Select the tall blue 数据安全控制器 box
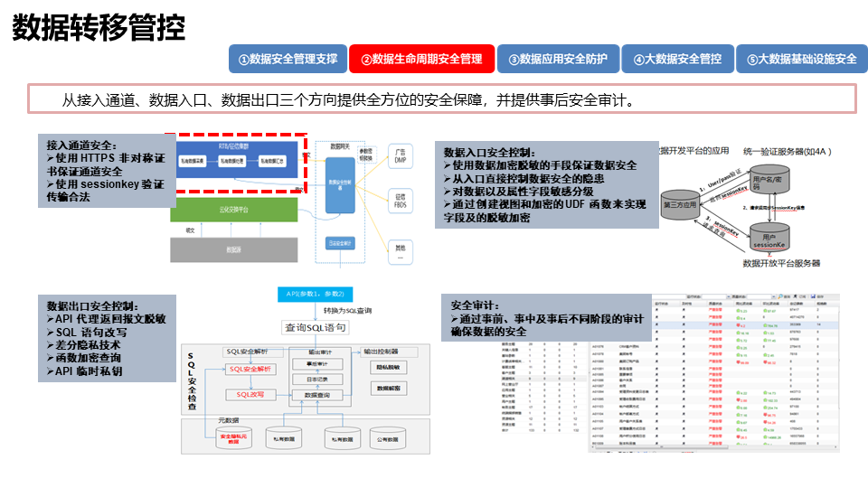The image size is (868, 488). [340, 185]
